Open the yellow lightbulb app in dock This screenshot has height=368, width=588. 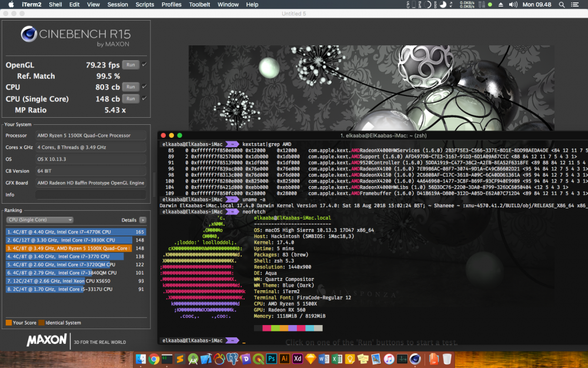coord(350,359)
